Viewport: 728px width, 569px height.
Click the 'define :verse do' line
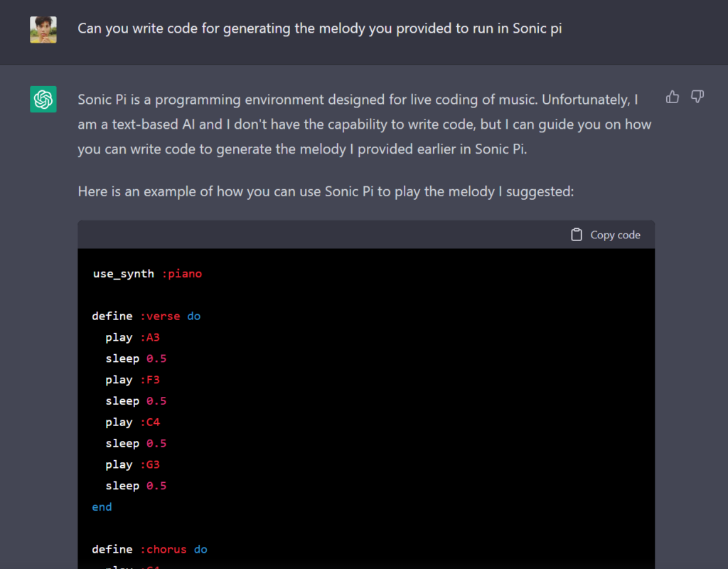point(146,317)
